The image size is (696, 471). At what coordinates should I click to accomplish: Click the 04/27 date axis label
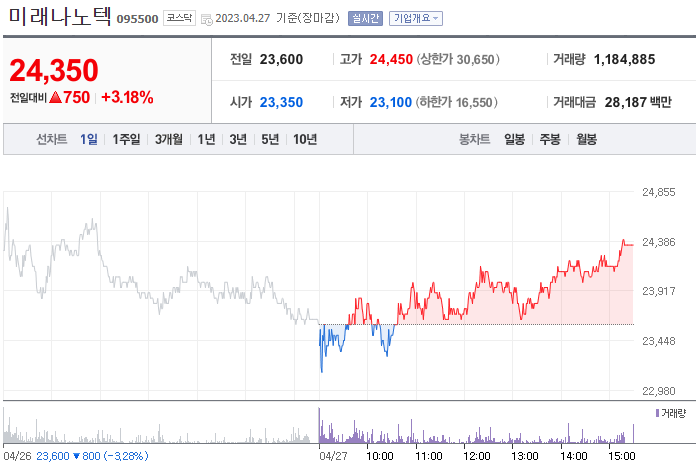point(333,456)
